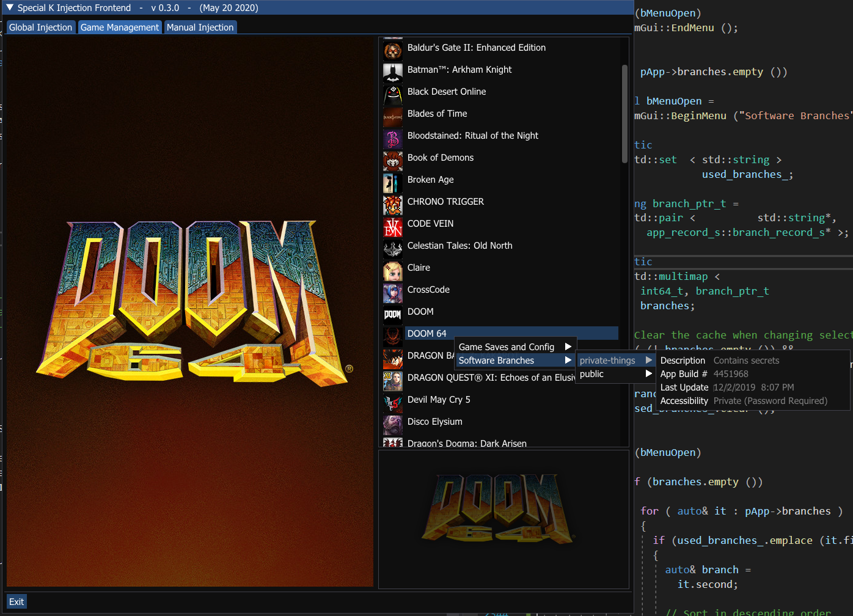Select CHRONO TRIGGER in list
This screenshot has height=616, width=853.
click(x=445, y=202)
